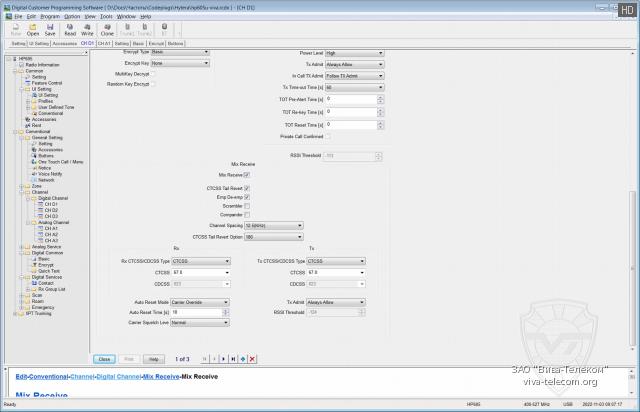Click the Write to radio icon
This screenshot has width=640, height=412.
(87, 29)
